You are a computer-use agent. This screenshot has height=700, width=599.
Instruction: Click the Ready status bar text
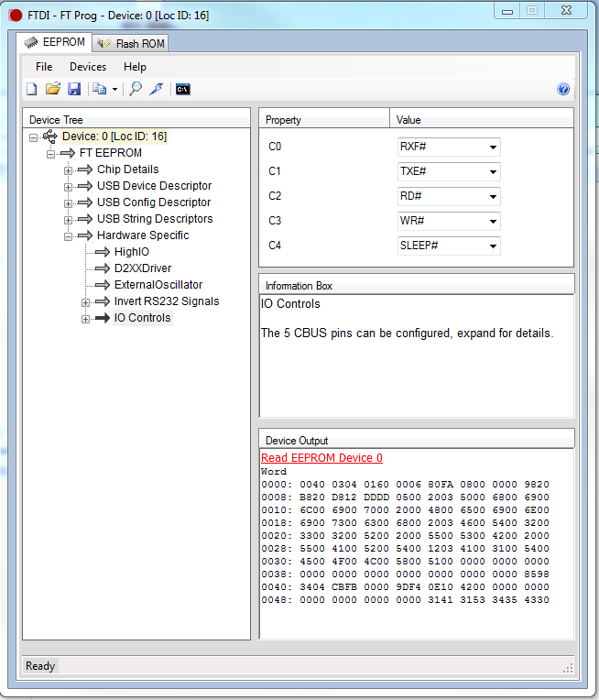(40, 666)
